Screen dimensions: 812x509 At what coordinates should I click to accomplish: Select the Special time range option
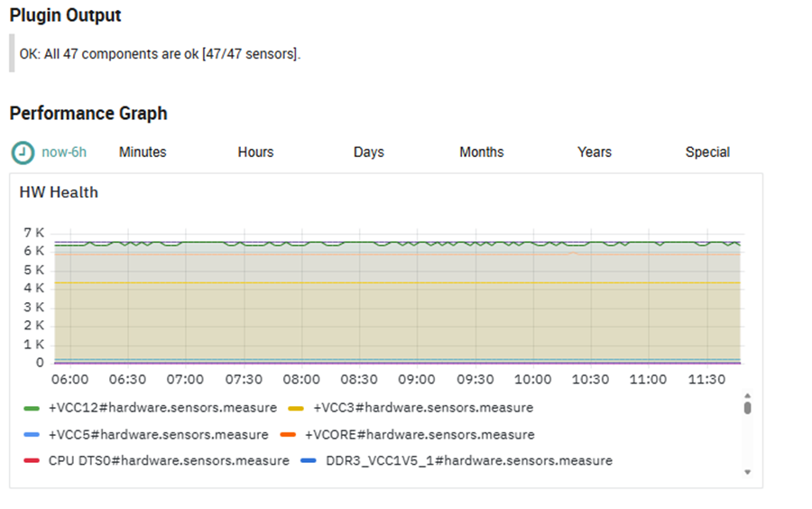[x=707, y=153]
